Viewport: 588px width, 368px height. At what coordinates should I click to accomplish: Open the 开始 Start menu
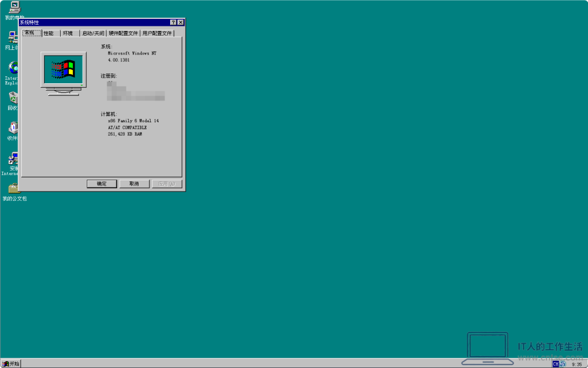[x=11, y=363]
